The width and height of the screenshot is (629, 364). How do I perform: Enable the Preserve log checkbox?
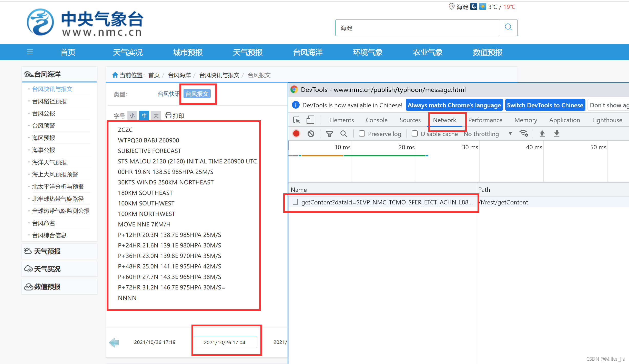point(362,133)
